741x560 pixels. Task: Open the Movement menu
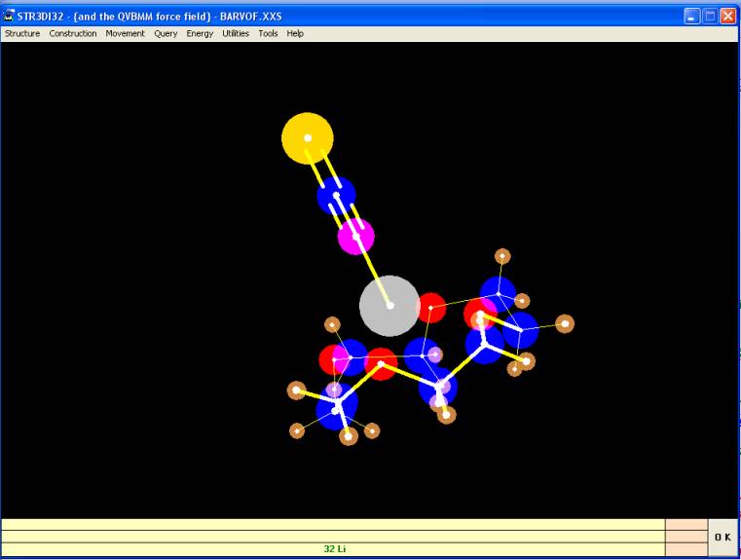[x=125, y=33]
